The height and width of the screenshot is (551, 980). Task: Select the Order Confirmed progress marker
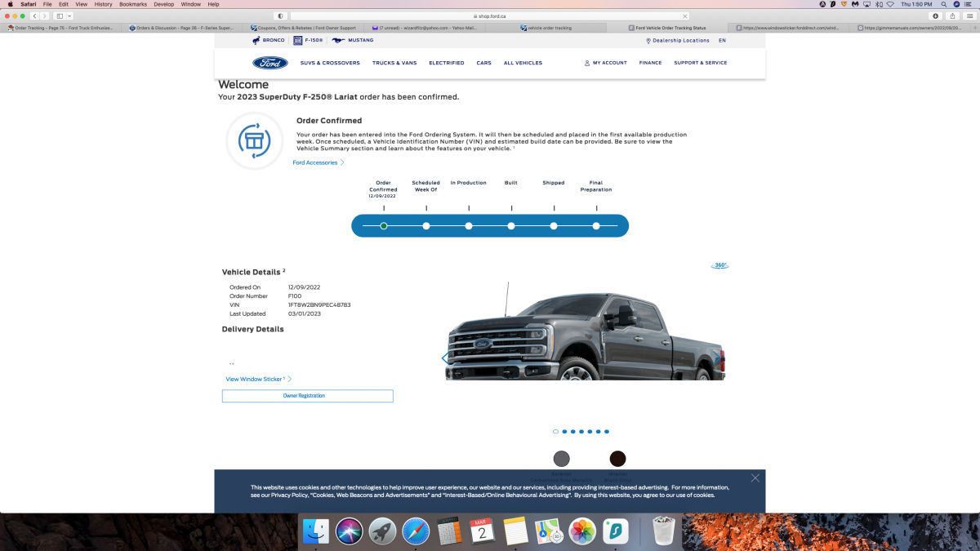point(384,225)
